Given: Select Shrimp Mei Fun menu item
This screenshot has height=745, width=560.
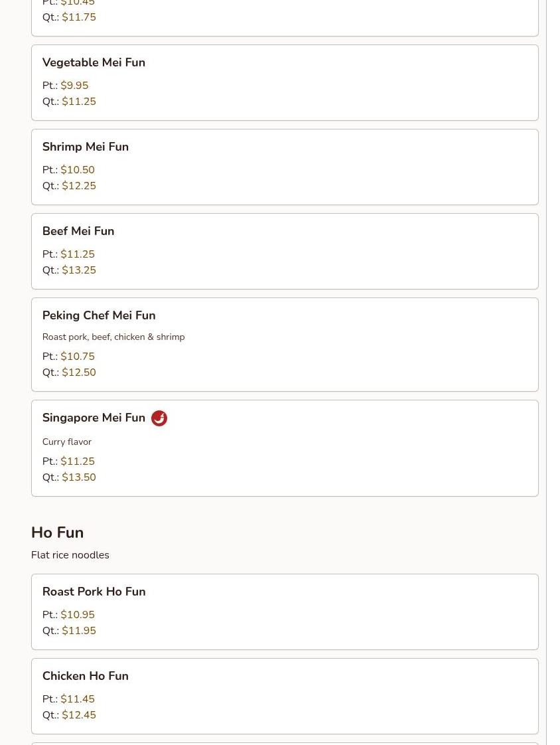Looking at the screenshot, I should [x=86, y=147].
